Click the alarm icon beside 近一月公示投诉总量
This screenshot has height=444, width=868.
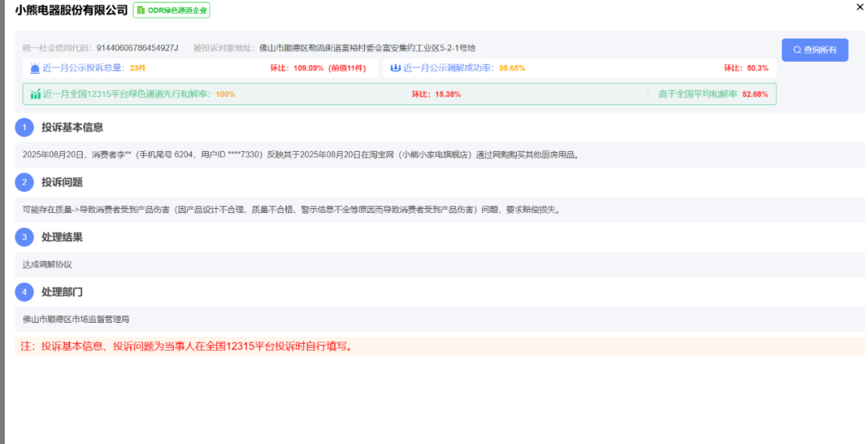35,68
